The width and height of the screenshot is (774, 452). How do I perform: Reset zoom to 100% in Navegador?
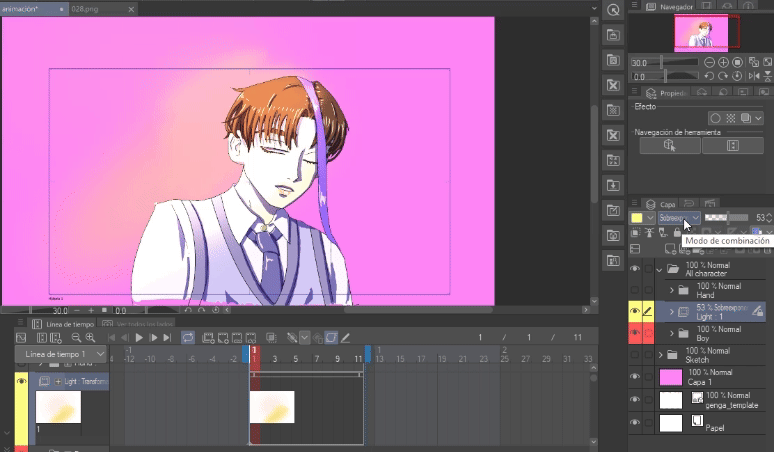coord(737,62)
